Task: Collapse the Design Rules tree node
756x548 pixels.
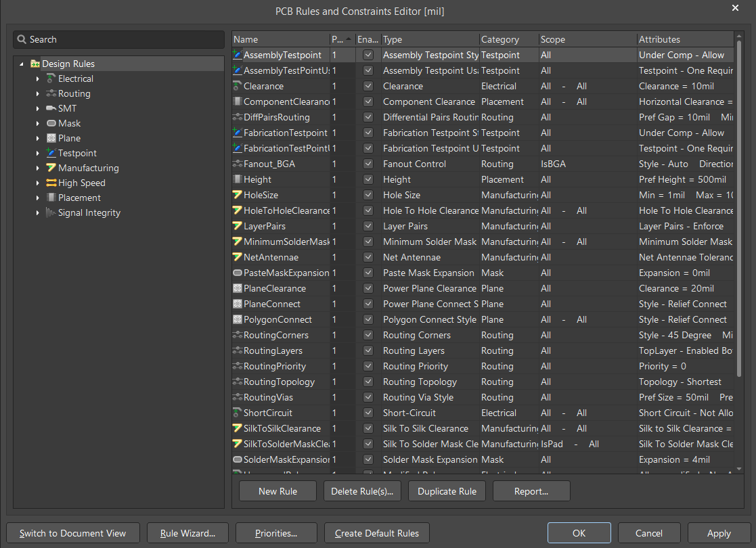Action: tap(21, 64)
